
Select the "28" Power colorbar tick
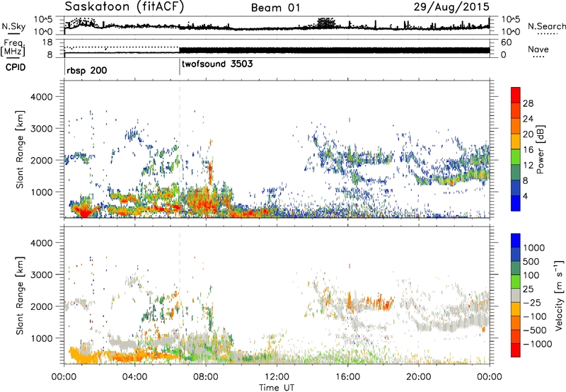tap(528, 103)
